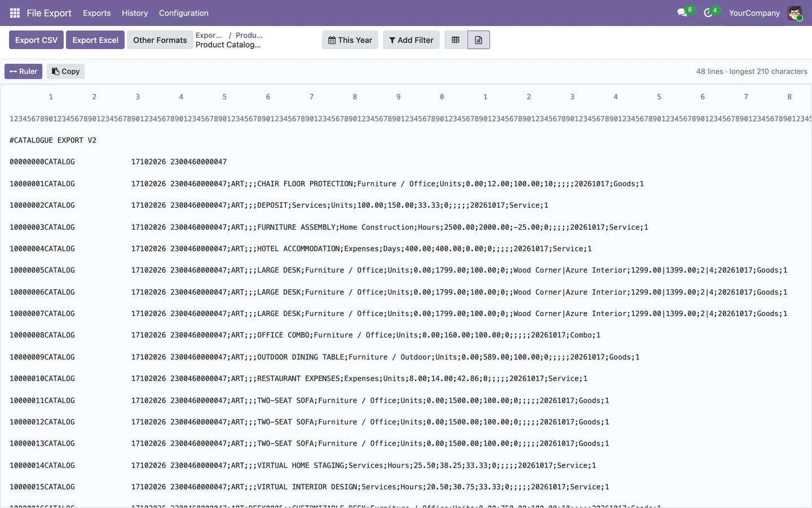This screenshot has width=812, height=508.
Task: Select the 10000013CATALOG TWO-SEAT SOFA line
Action: (x=310, y=443)
